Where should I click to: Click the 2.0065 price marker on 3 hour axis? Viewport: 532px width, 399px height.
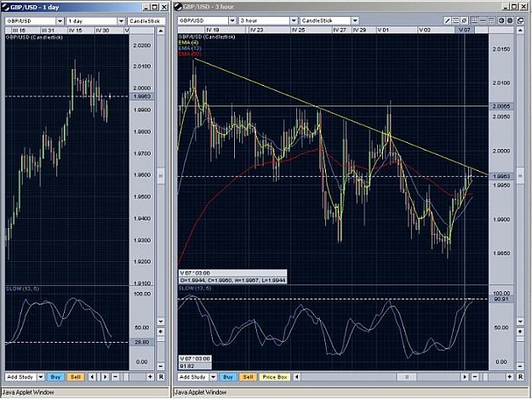pos(501,106)
